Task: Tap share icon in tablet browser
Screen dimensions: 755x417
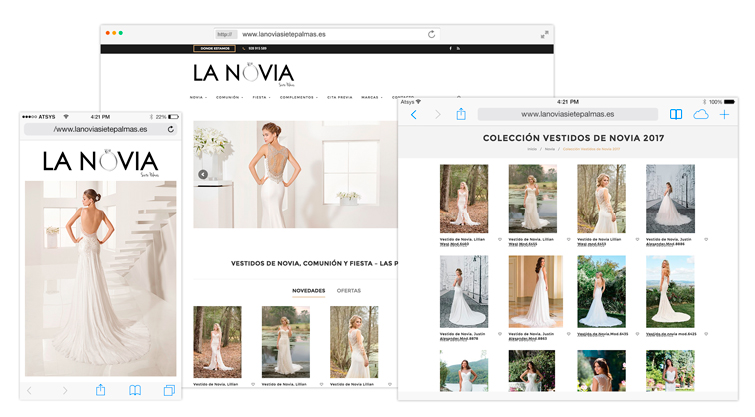Action: point(461,114)
